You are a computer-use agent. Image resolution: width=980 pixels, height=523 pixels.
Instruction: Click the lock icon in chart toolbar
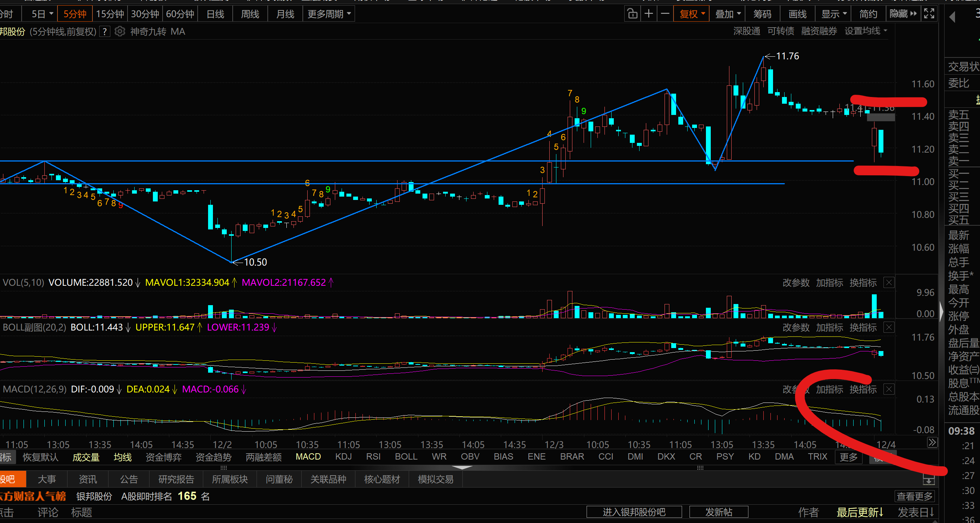tap(632, 14)
